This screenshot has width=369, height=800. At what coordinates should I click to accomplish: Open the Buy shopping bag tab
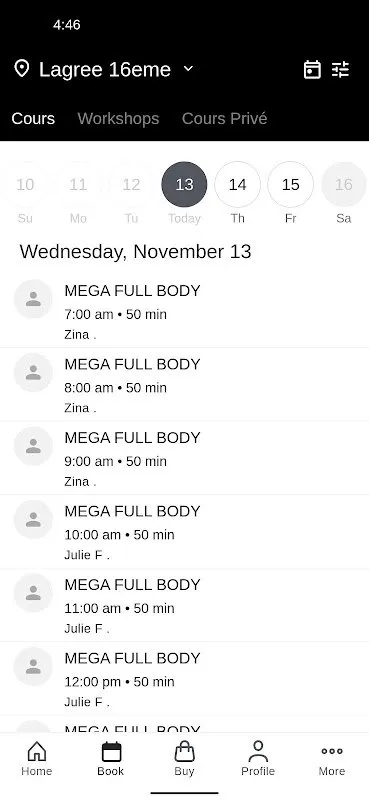point(184,759)
